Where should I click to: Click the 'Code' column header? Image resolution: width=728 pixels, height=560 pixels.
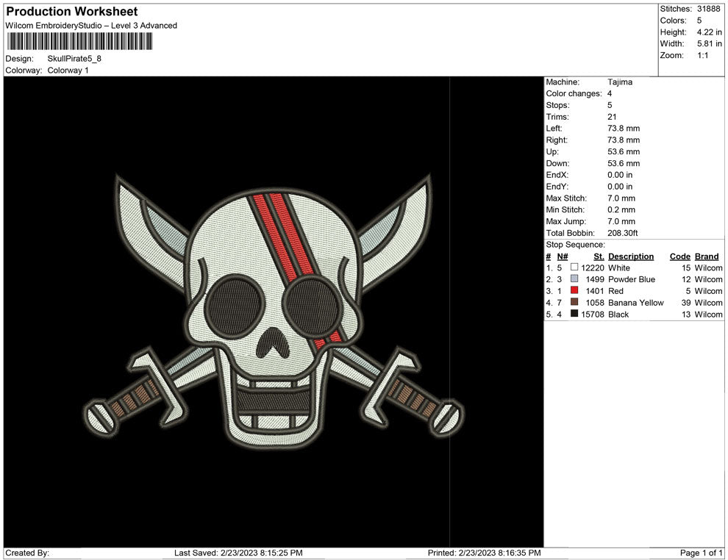tap(680, 256)
